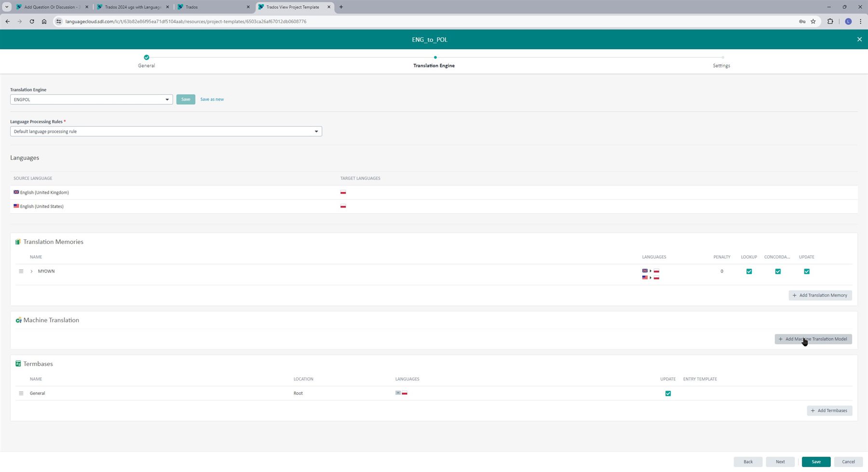Open the Language Processing Rules dropdown
Screen dimensions: 868x472
[316, 131]
